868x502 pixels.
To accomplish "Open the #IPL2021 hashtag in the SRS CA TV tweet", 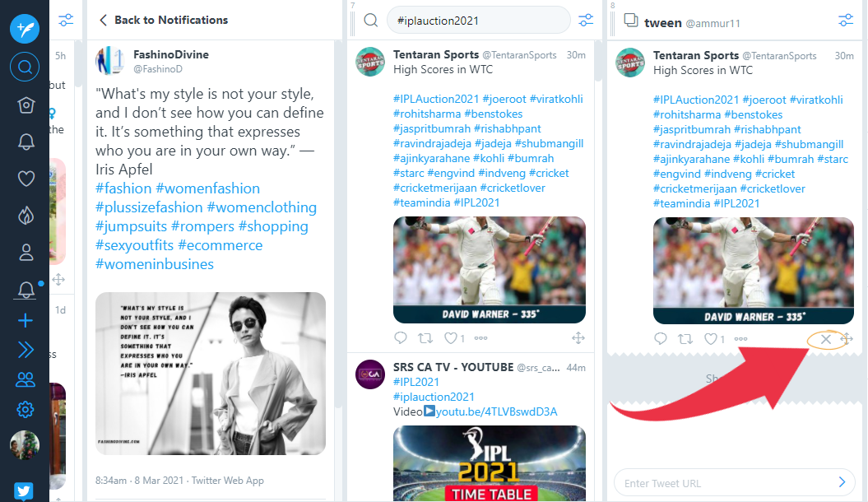I will [415, 382].
